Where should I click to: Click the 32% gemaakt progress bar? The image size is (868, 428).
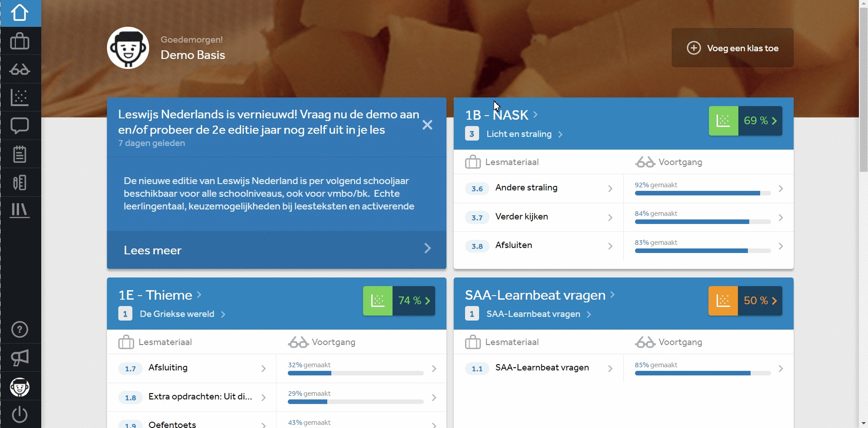[356, 373]
